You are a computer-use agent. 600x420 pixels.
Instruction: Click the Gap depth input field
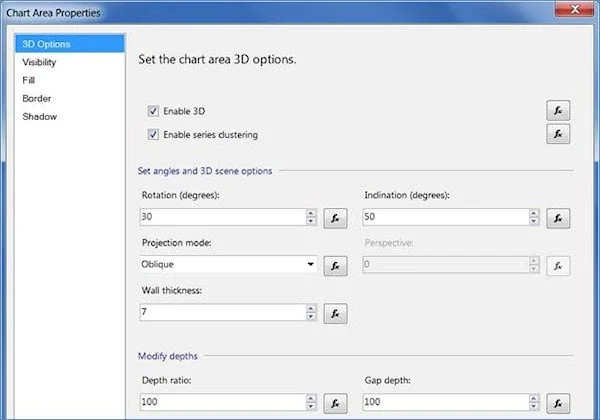coord(446,402)
